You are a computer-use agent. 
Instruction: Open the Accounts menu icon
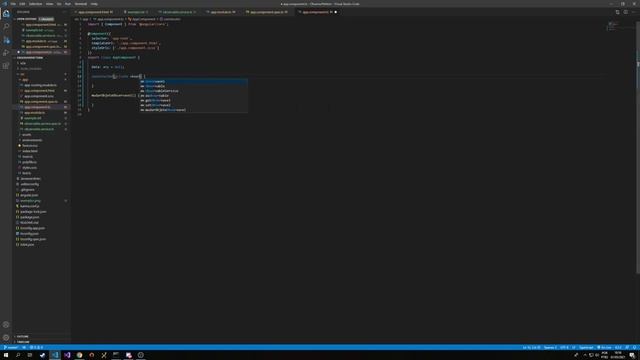(6, 325)
